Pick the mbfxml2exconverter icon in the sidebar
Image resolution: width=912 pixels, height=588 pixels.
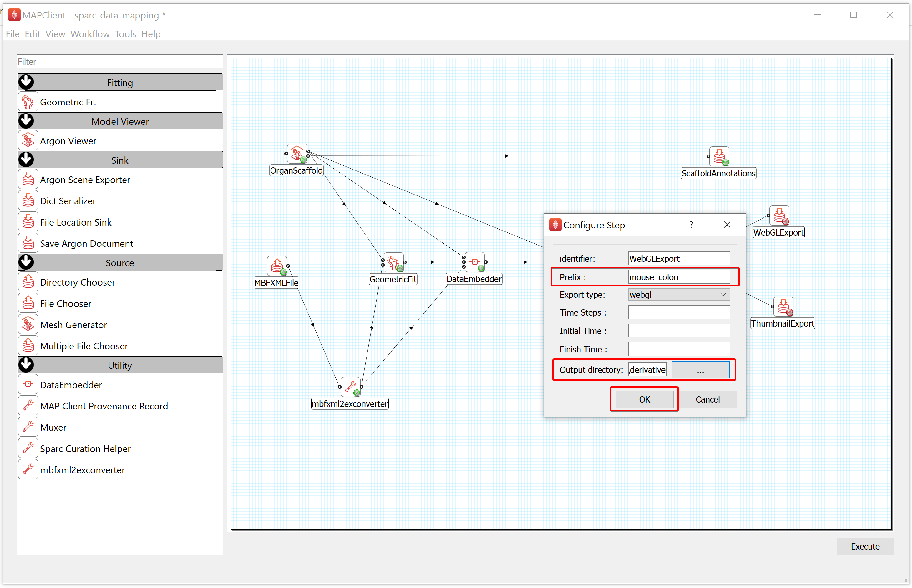coord(28,470)
